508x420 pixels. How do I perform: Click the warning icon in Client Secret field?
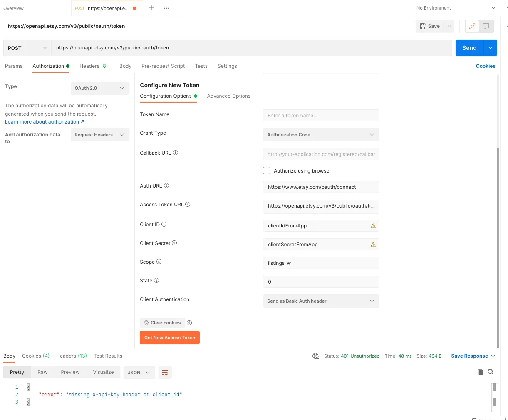pyautogui.click(x=373, y=245)
